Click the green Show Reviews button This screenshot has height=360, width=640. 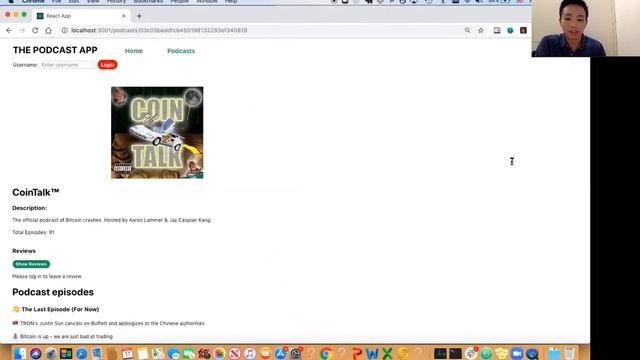click(31, 264)
